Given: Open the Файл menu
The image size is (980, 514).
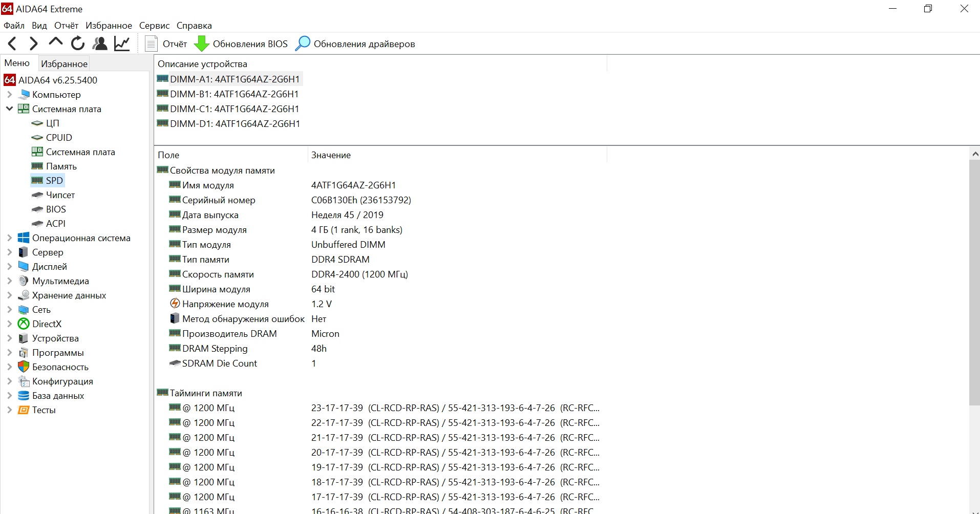Looking at the screenshot, I should tap(14, 26).
